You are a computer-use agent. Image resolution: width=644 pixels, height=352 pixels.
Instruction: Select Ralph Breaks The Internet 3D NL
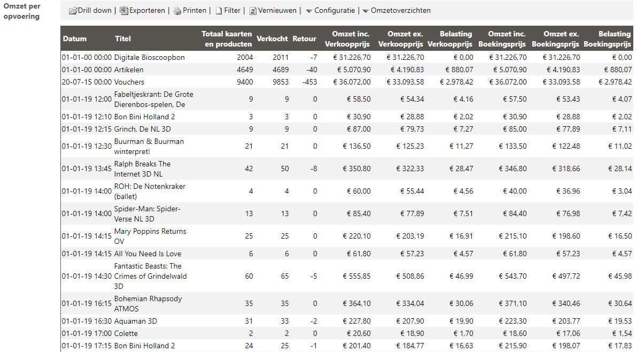[143, 169]
